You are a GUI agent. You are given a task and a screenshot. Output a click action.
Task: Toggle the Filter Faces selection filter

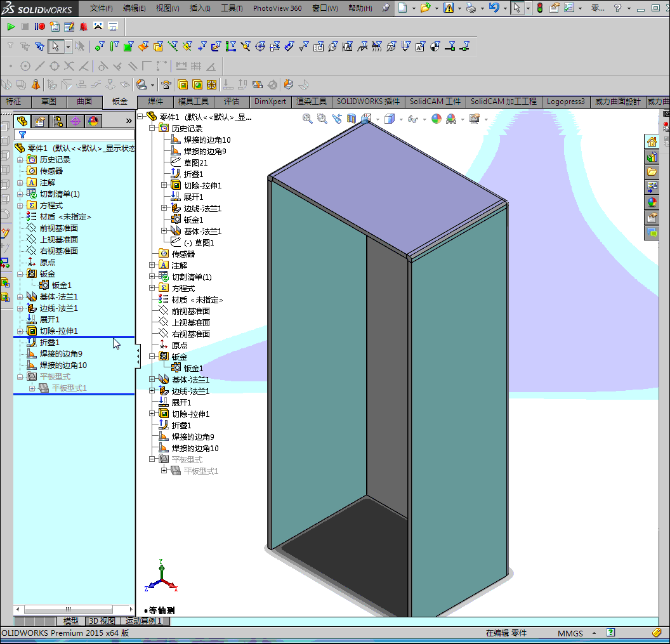click(128, 46)
